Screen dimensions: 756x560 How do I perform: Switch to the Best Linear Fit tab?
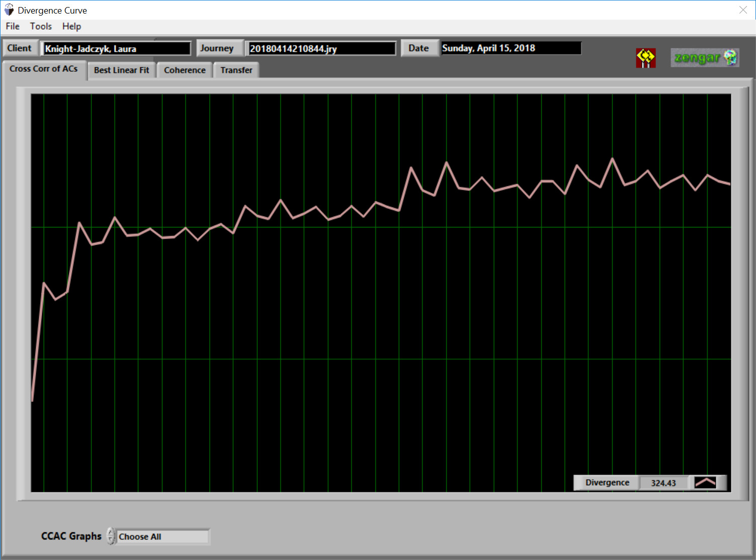[121, 70]
